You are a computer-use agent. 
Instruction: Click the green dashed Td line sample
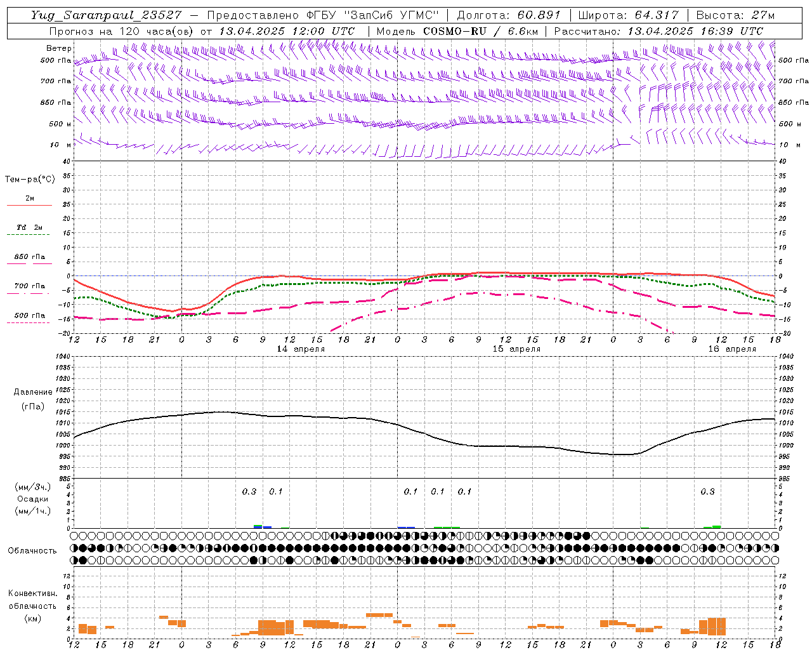pyautogui.click(x=29, y=235)
